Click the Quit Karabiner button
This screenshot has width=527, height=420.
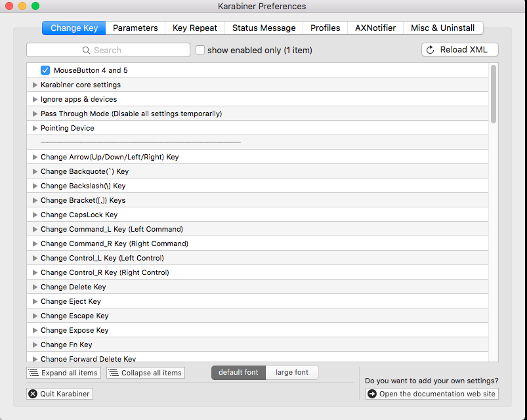[60, 394]
